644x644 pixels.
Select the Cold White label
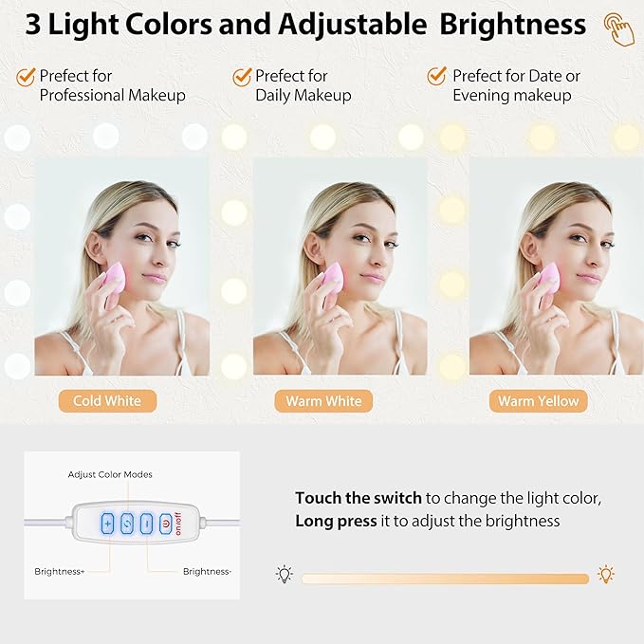(107, 401)
